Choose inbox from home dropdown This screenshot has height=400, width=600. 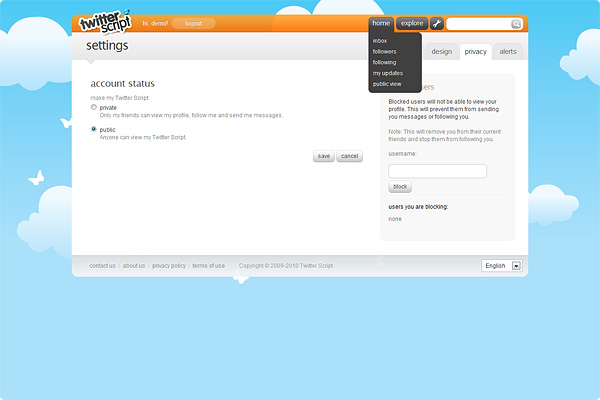tap(380, 40)
